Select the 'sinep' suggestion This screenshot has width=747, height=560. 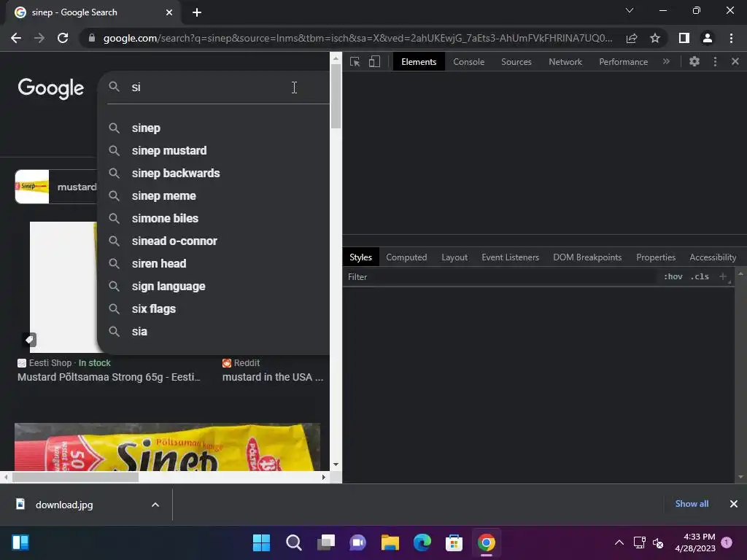click(214, 128)
